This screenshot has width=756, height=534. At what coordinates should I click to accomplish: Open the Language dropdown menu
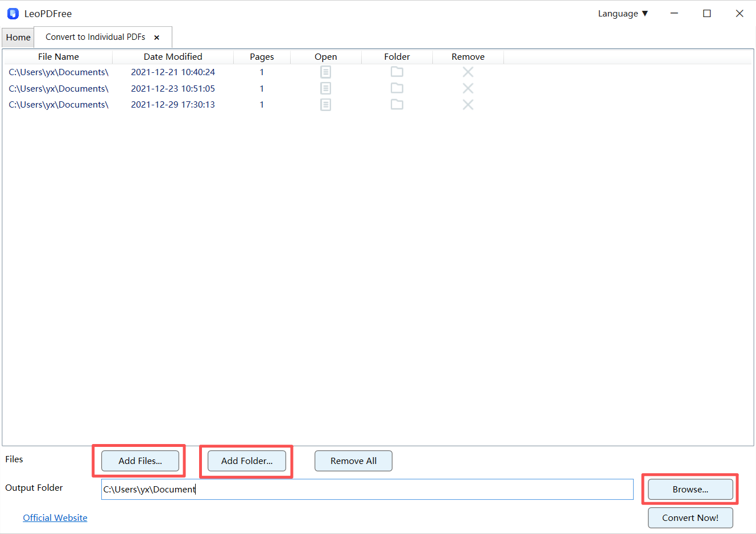623,14
